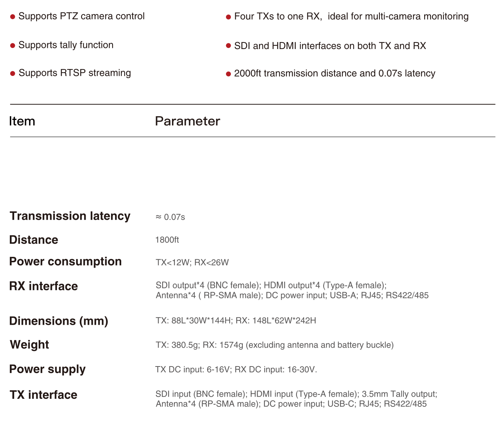Select the TX interface row label
Image resolution: width=504 pixels, height=425 pixels.
[44, 395]
